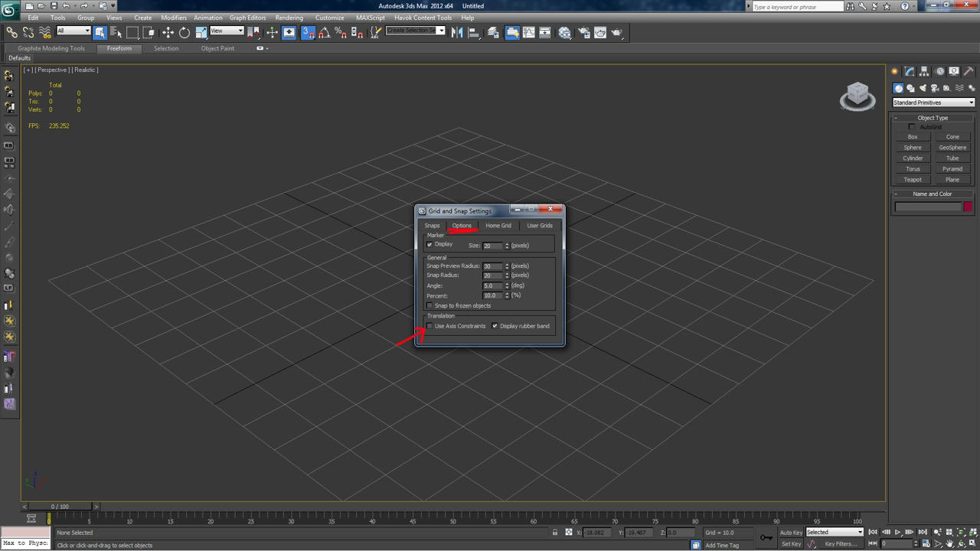The image size is (980, 551).
Task: Toggle Display marker checkbox
Action: tap(430, 245)
